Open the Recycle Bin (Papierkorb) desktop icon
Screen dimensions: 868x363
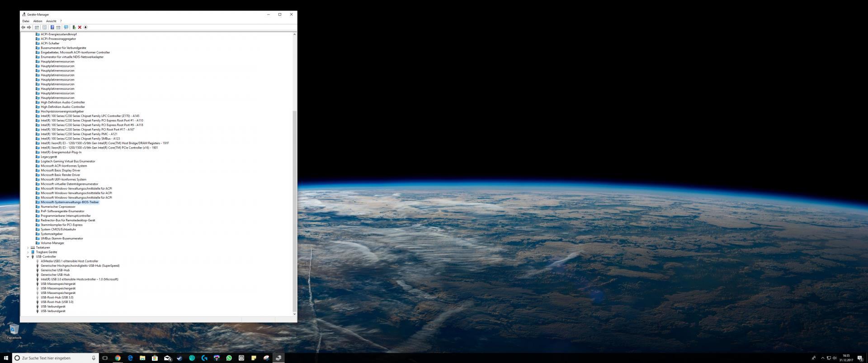point(14,331)
